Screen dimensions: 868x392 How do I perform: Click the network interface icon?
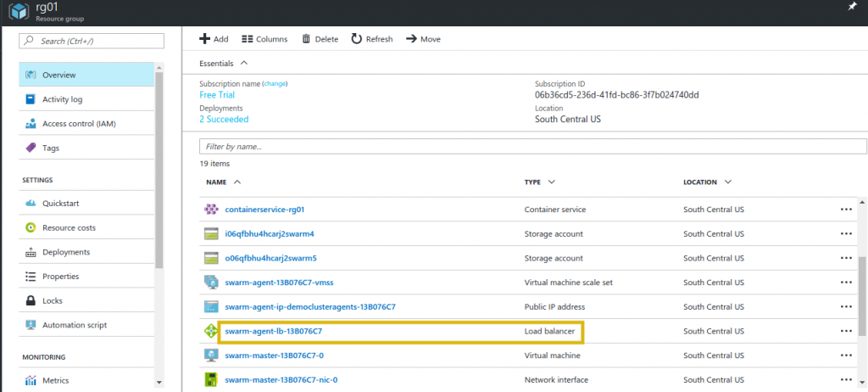point(211,380)
